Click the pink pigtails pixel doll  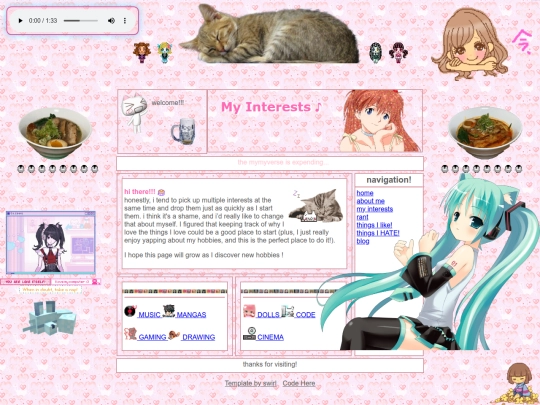(x=398, y=52)
